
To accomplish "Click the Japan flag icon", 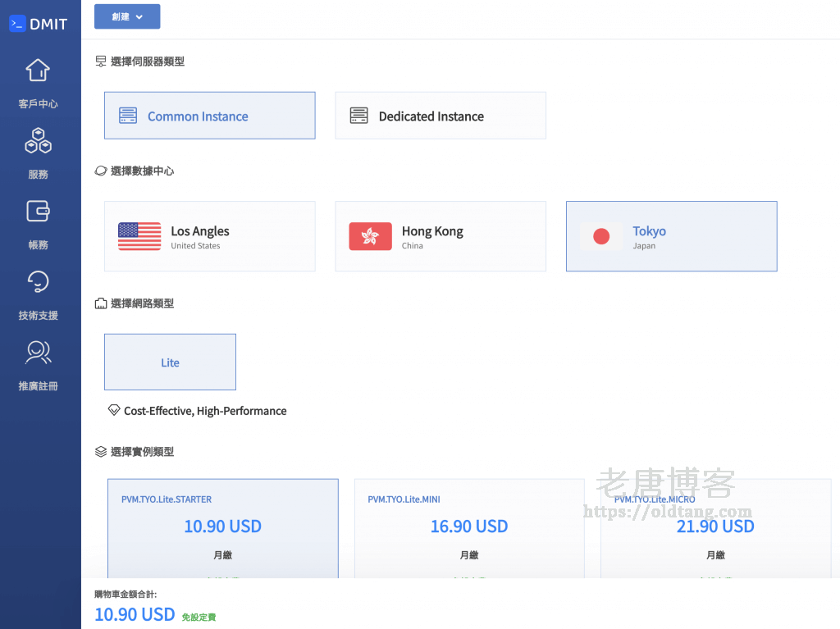I will click(601, 236).
